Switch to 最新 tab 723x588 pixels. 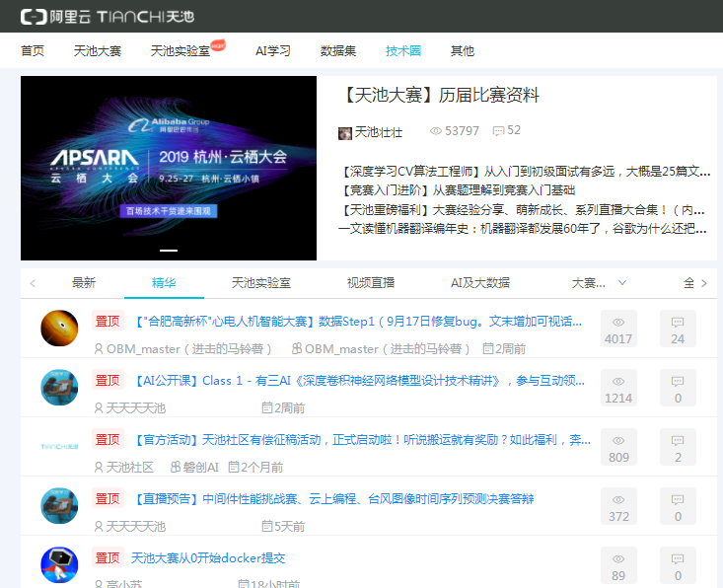coord(84,283)
